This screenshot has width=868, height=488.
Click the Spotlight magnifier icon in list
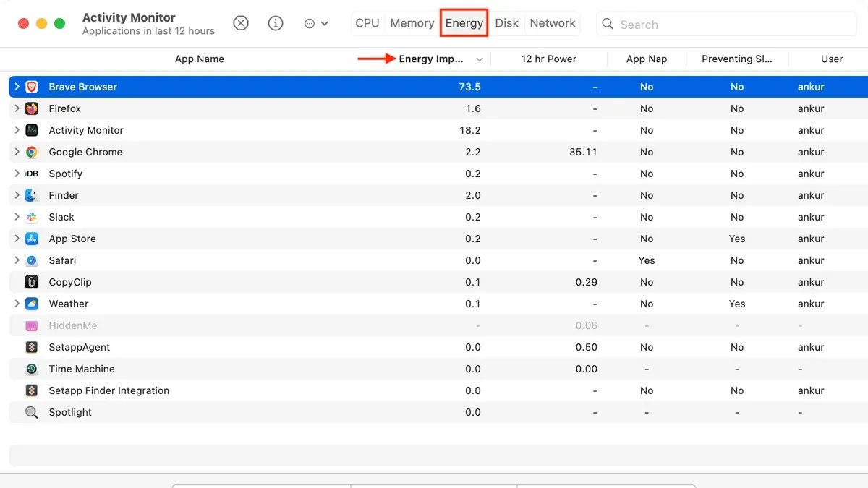(x=32, y=412)
